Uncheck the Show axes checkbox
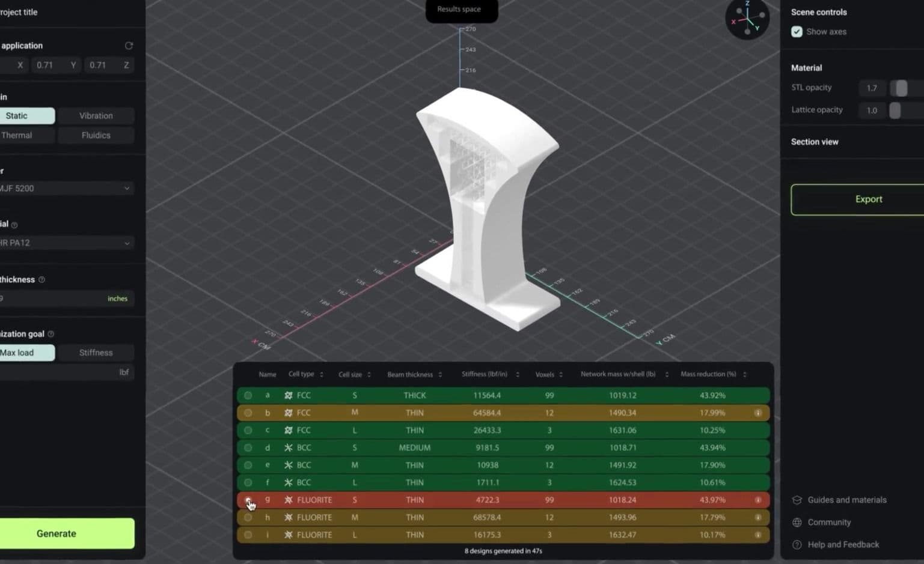Screen dimensions: 924x564 797,32
